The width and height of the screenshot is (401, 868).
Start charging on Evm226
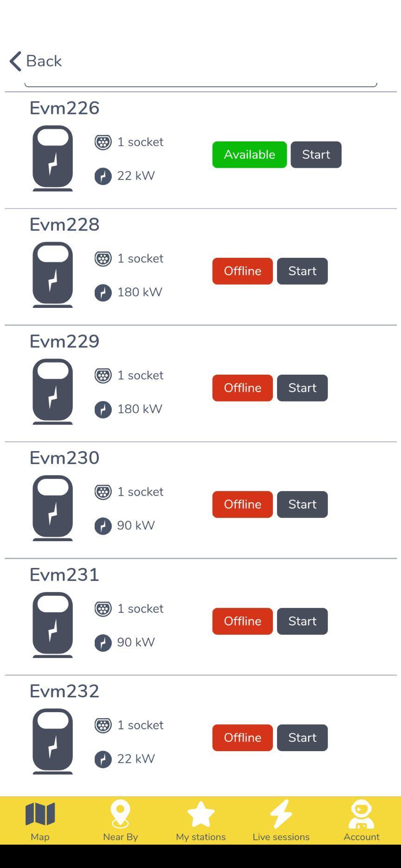[316, 154]
